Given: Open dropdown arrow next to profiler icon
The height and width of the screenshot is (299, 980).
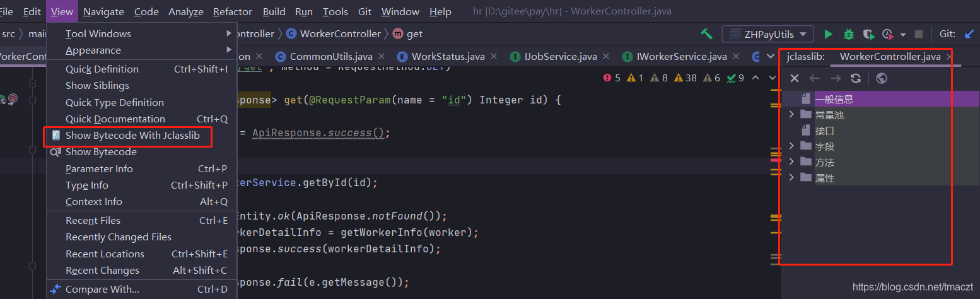Looking at the screenshot, I should (x=903, y=34).
